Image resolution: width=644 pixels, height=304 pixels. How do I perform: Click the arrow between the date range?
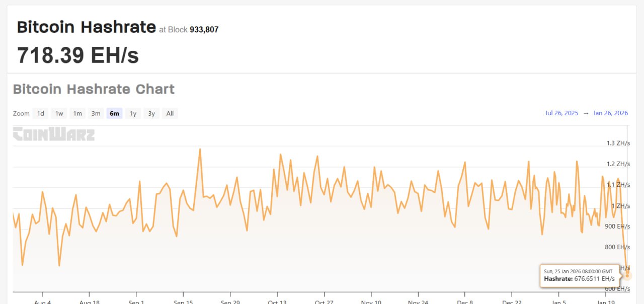[586, 113]
